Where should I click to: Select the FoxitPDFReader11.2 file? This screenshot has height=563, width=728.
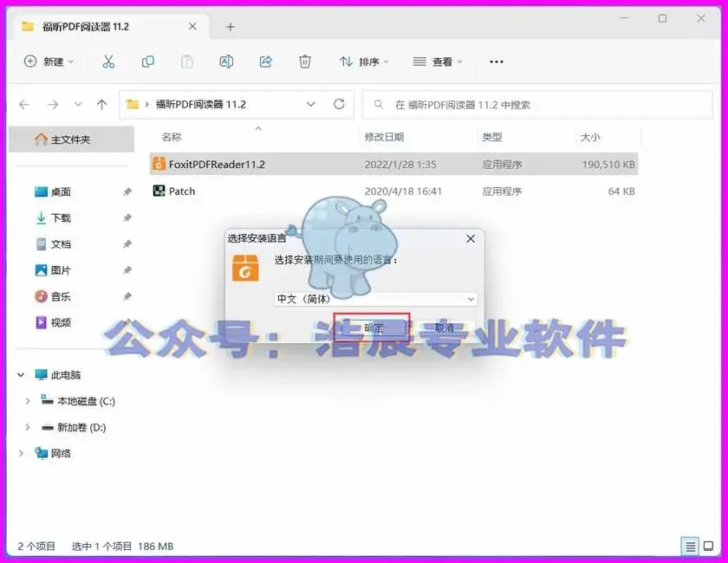click(393, 165)
